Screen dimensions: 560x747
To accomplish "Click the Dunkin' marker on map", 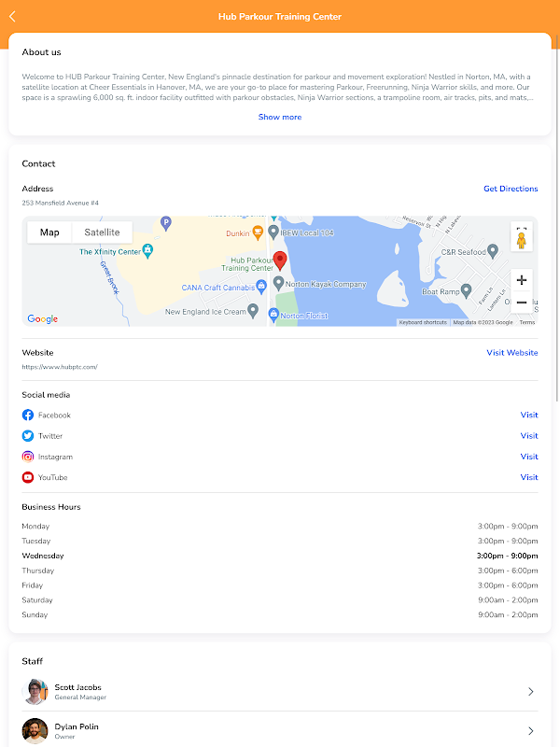I will tap(258, 233).
